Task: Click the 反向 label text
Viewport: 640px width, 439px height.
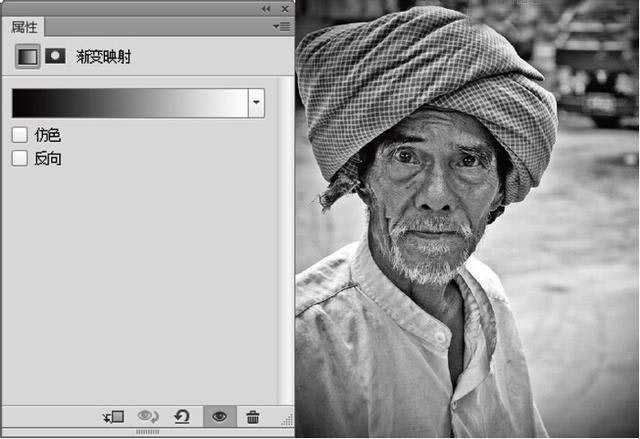Action: 48,158
